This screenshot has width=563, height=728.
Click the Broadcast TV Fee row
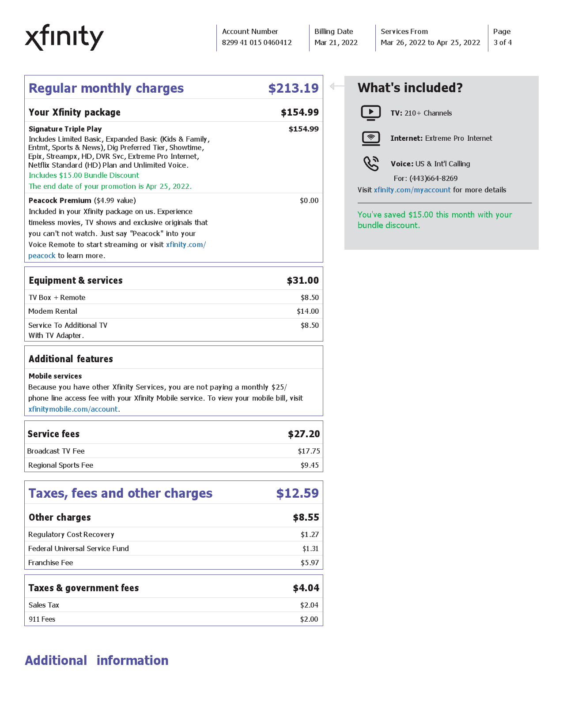[174, 451]
